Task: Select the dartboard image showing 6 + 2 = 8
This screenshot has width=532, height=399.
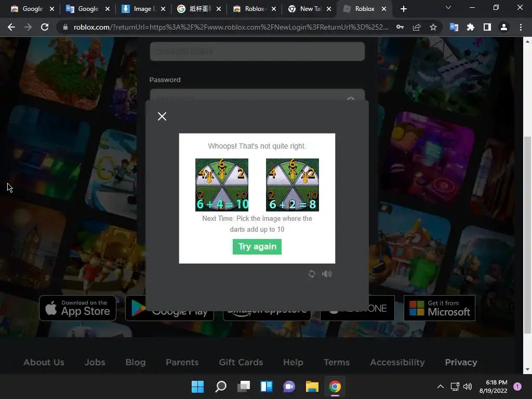Action: pyautogui.click(x=292, y=185)
